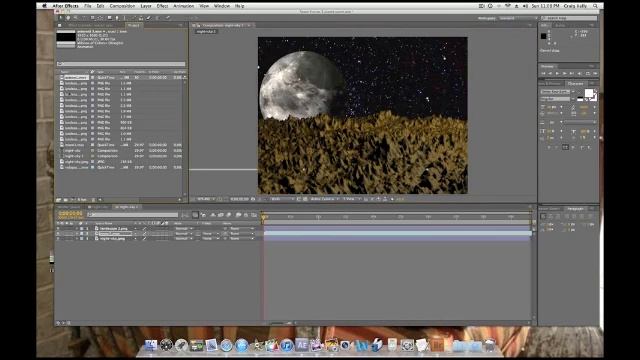Viewport: 640px width, 360px height.
Task: Open parent dropdown for night-sky.jpeg layer
Action: 242,238
